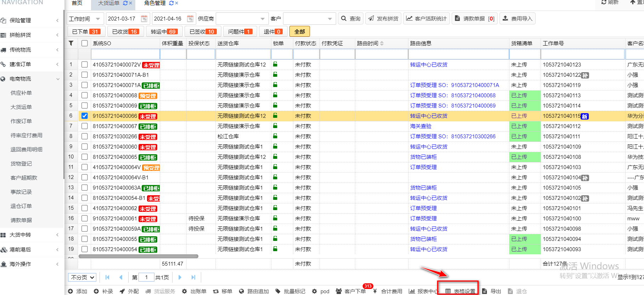Check the checkbox for row 1
Screen dimensions: 644x295
tap(84, 64)
